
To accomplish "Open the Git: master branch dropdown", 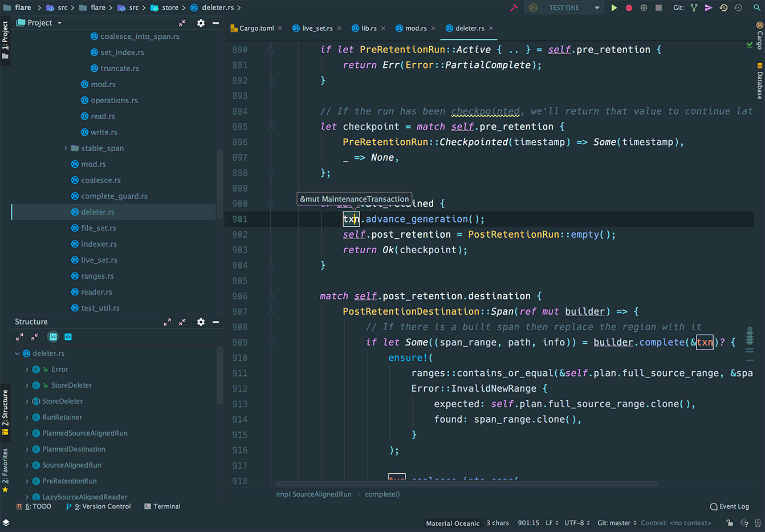I will (617, 523).
